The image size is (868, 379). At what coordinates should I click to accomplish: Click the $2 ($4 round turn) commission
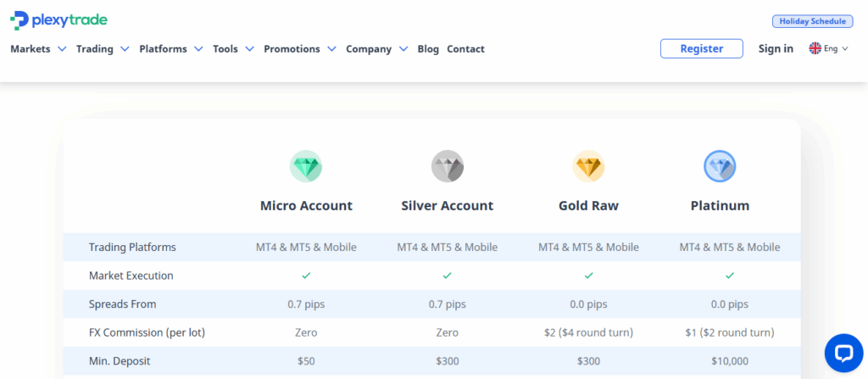pyautogui.click(x=588, y=332)
